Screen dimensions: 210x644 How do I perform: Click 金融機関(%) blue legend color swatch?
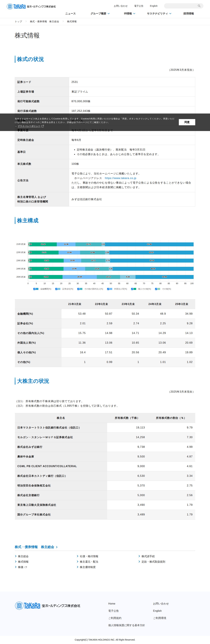coord(37,289)
